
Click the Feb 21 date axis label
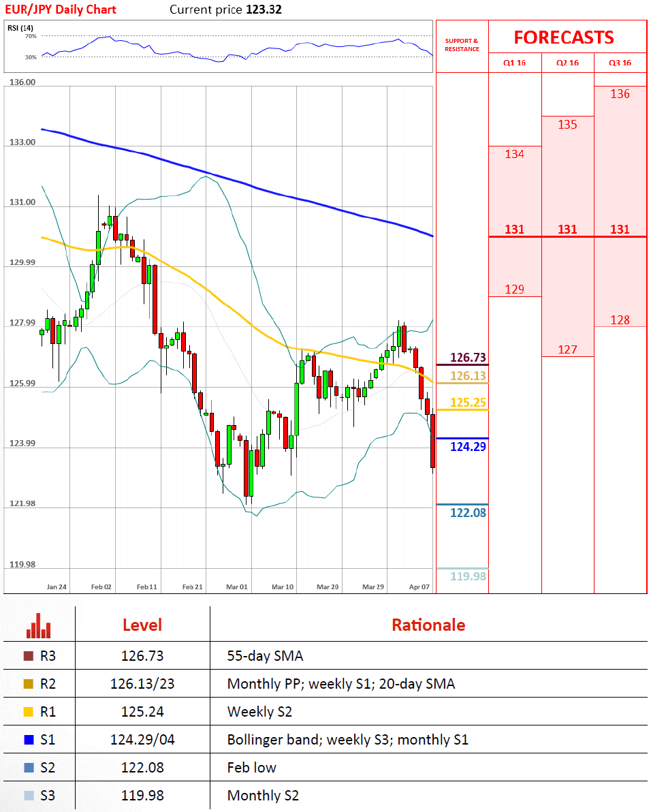click(x=193, y=587)
